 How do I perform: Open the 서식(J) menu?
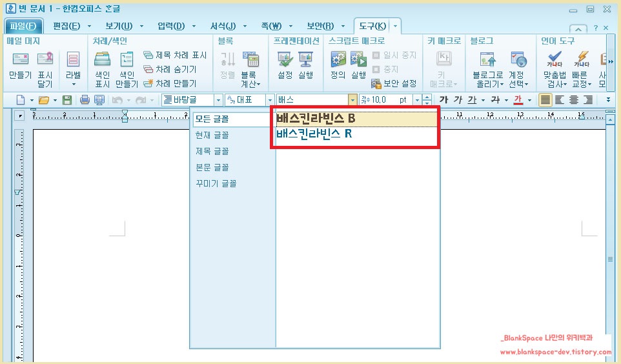tap(223, 26)
